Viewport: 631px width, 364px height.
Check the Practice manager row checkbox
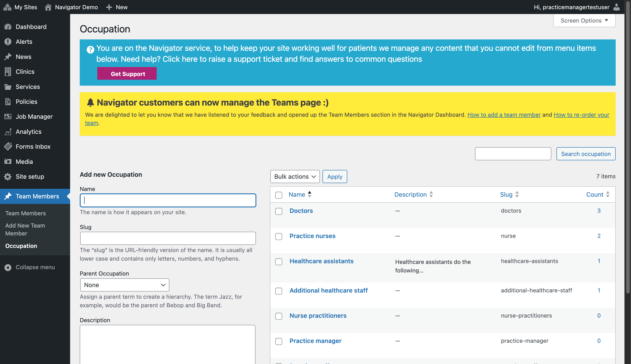(279, 341)
